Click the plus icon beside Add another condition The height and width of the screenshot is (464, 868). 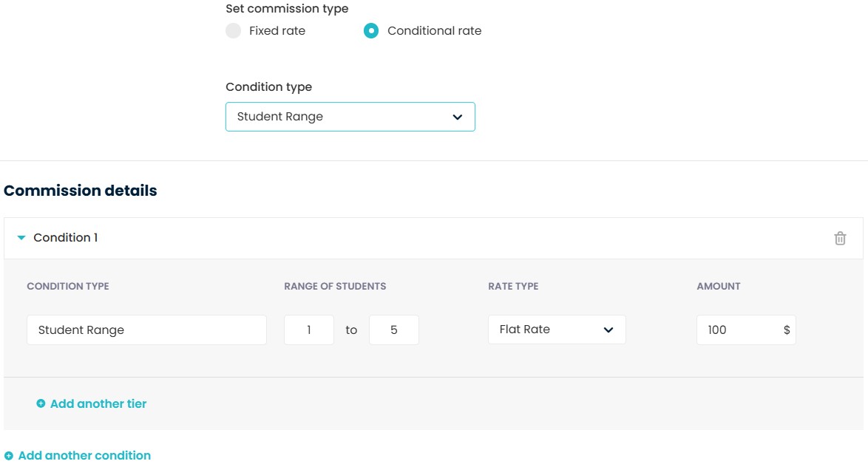pyautogui.click(x=9, y=456)
